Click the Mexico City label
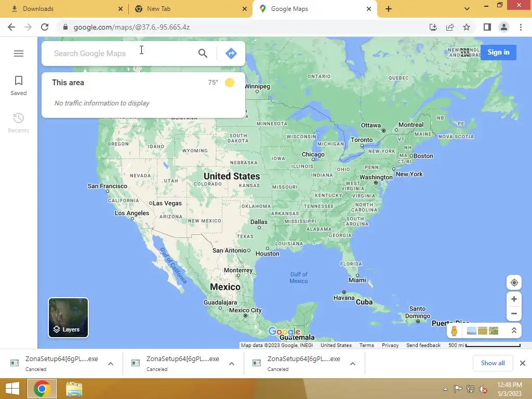This screenshot has height=399, width=532. [x=245, y=310]
